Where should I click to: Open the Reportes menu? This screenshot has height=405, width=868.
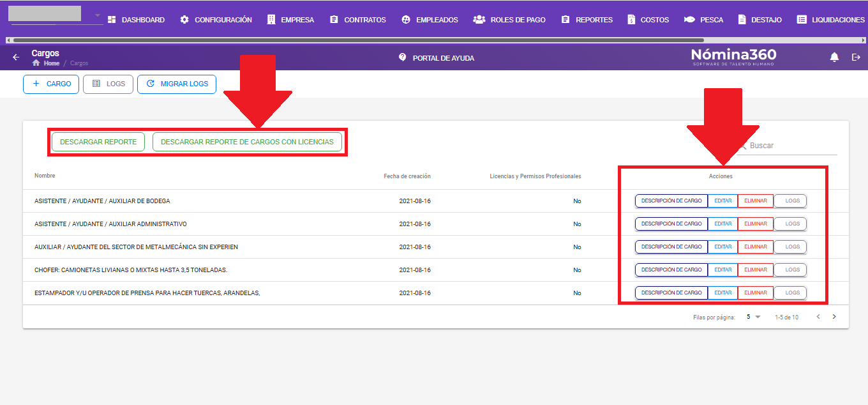point(587,20)
